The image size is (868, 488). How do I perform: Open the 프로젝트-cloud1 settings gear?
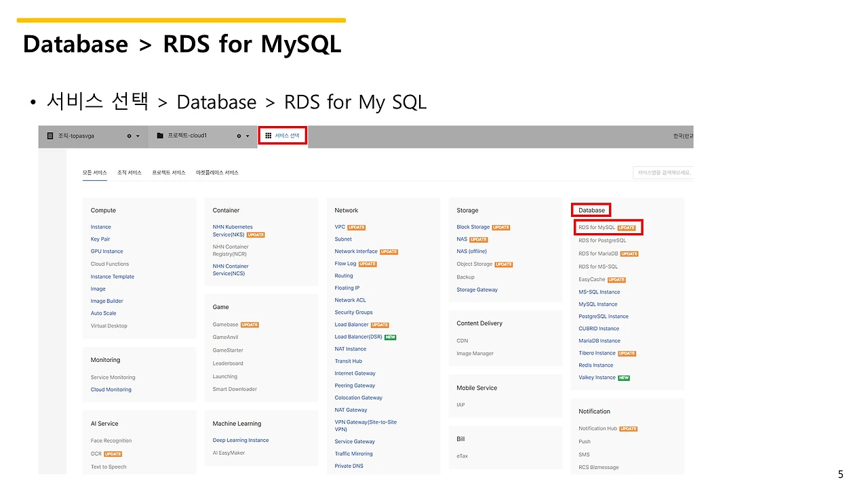[239, 136]
